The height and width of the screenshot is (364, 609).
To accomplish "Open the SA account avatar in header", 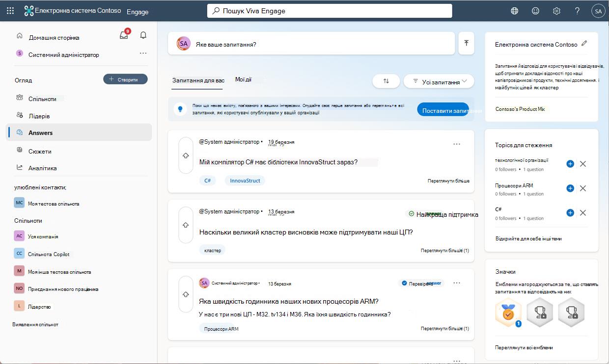I will [598, 11].
